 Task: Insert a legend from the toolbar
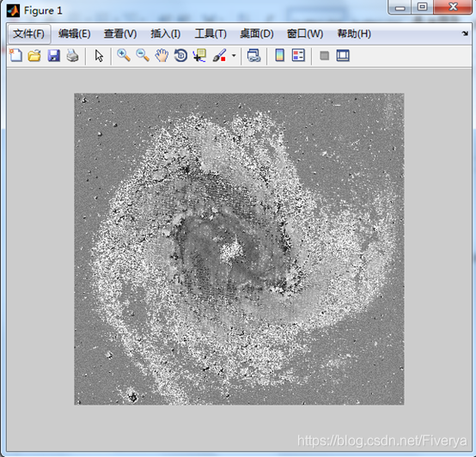pyautogui.click(x=298, y=56)
